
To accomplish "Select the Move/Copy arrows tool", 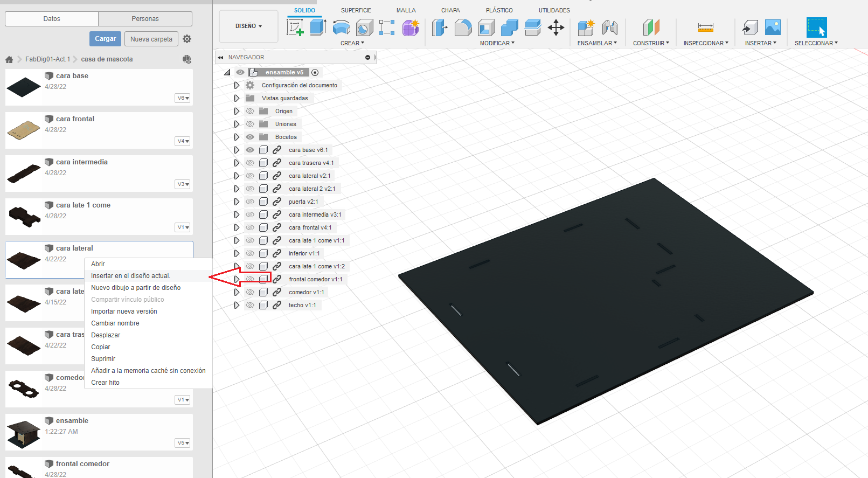I will click(x=555, y=27).
